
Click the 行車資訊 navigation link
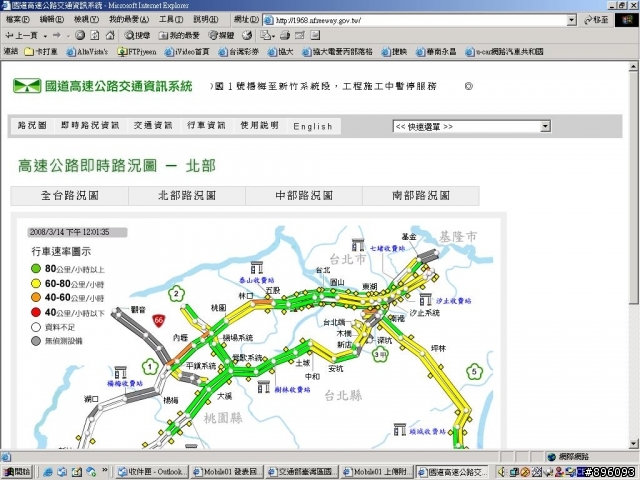point(206,126)
